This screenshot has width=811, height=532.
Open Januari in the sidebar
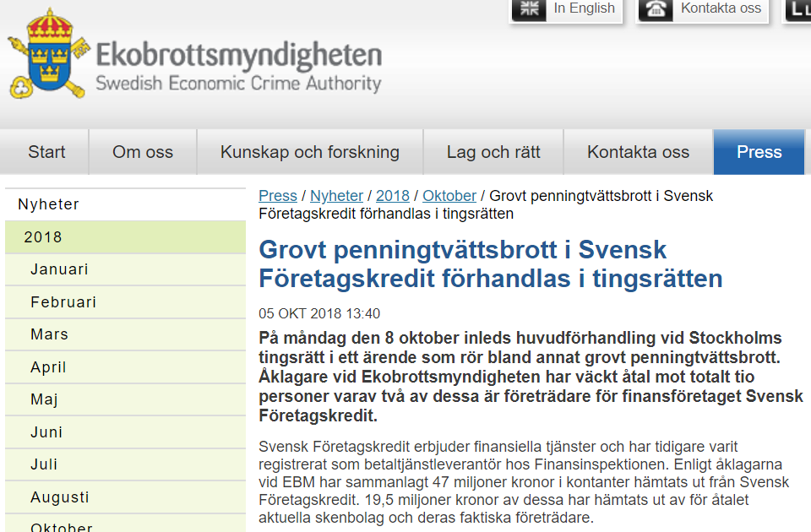click(125, 269)
